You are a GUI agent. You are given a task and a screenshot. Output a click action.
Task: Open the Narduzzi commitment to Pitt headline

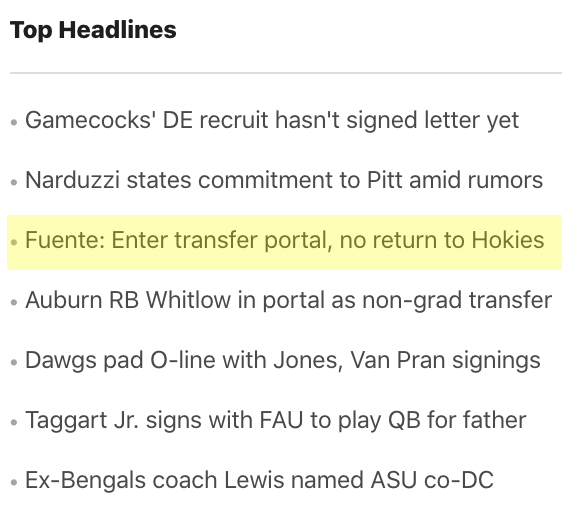(x=284, y=180)
